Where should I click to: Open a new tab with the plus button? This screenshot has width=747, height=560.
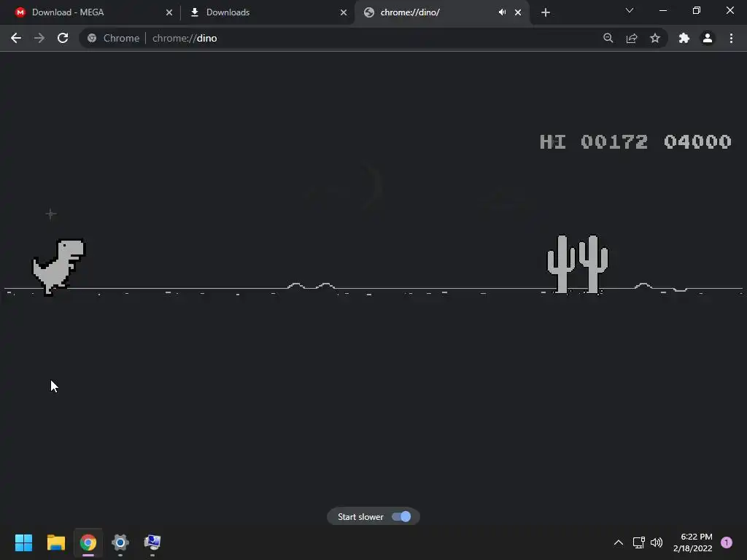pos(546,12)
